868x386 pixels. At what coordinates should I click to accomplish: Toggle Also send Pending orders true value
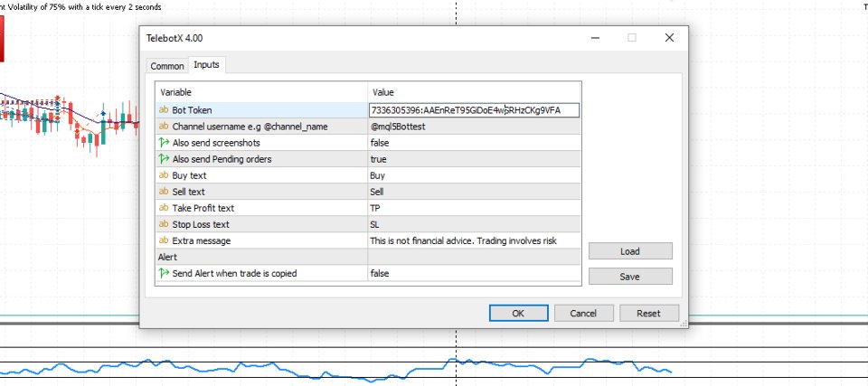[x=475, y=159]
